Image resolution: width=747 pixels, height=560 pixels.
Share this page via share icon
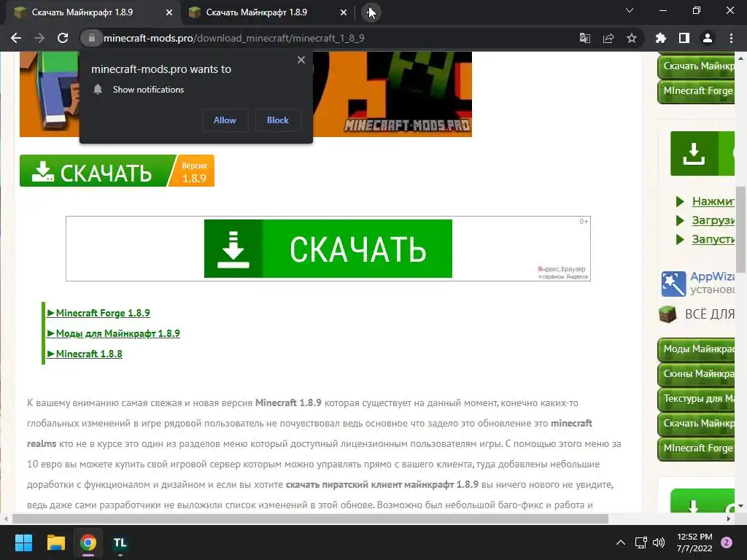click(608, 38)
